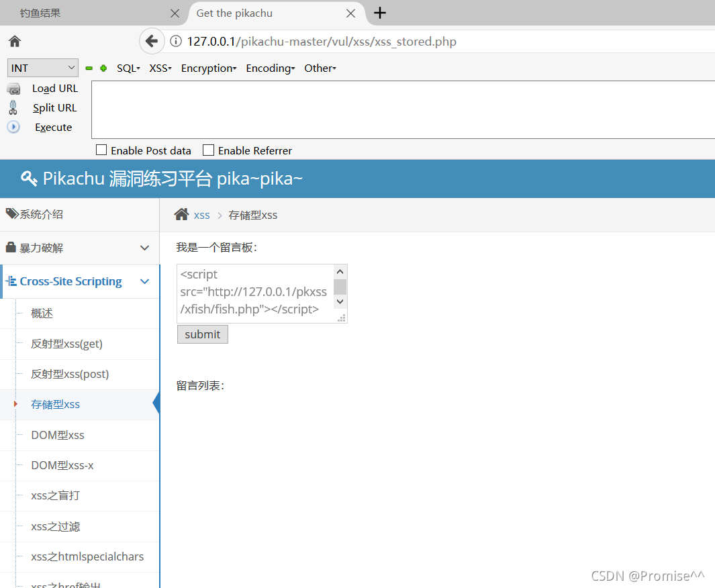715x588 pixels.
Task: Collapse the Cross-Site Scripting section chevron
Action: pyautogui.click(x=144, y=281)
